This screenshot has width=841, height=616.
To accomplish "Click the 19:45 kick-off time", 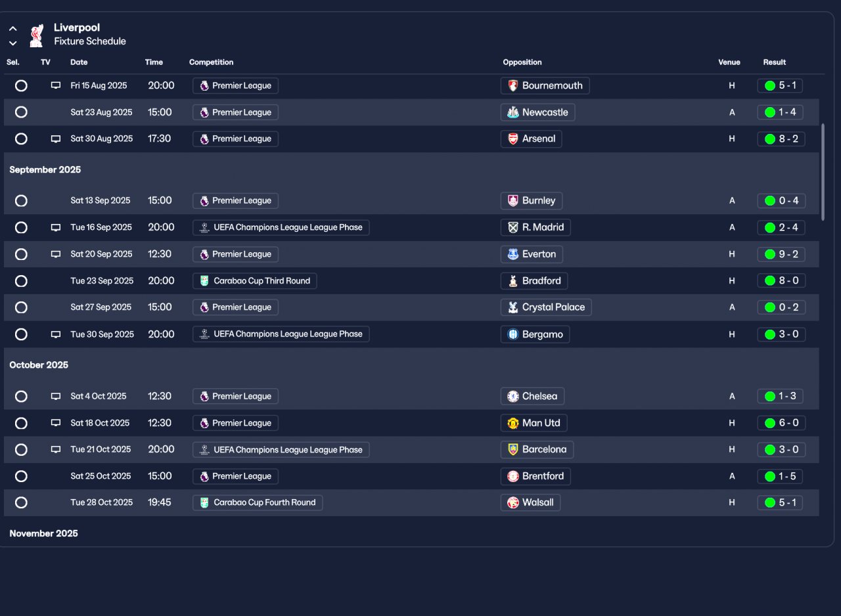I will coord(160,503).
